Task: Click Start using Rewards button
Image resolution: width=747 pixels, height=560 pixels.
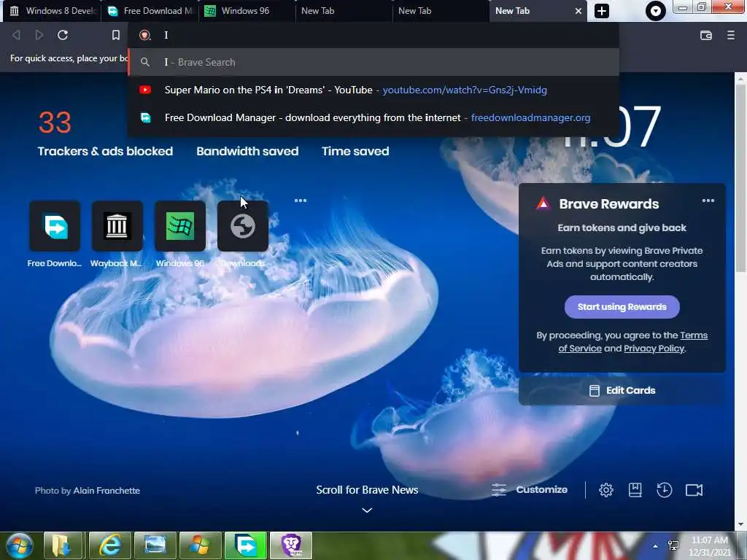Action: point(622,307)
